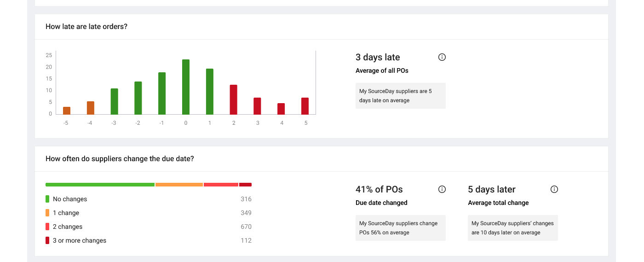Click info icon beside '3 days late'
Viewport: 644px width, 262px height.
pyautogui.click(x=442, y=57)
